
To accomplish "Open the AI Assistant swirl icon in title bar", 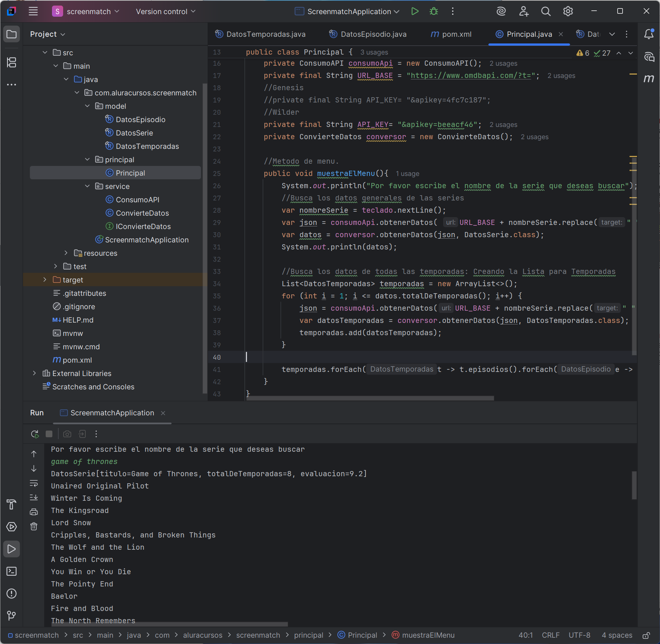I will click(x=501, y=12).
